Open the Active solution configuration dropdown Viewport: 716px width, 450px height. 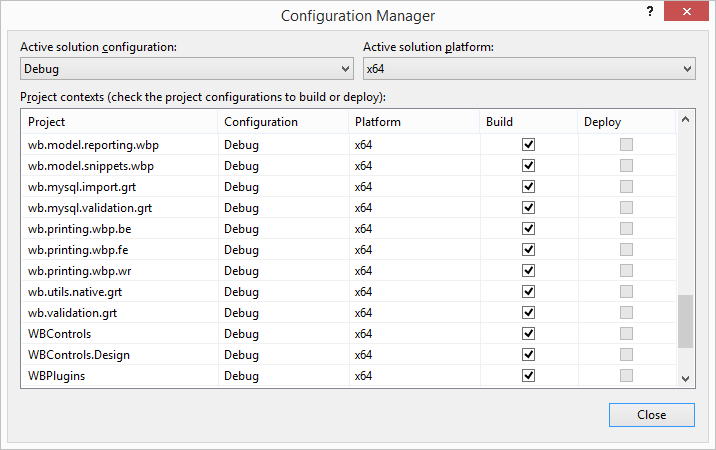coord(187,68)
